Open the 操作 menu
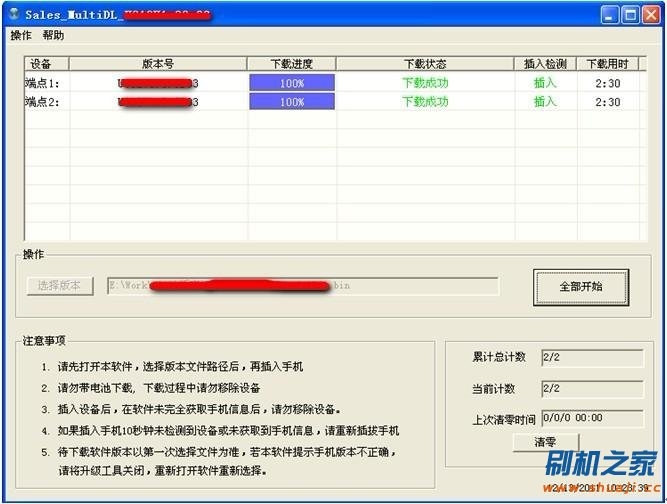Screen dimensions: 667x504 tap(21, 35)
